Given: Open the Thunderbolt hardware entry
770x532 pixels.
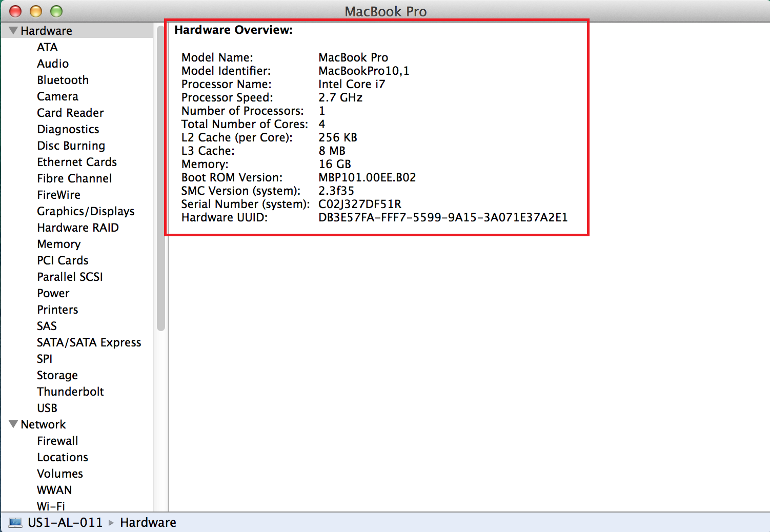Looking at the screenshot, I should pyautogui.click(x=70, y=392).
